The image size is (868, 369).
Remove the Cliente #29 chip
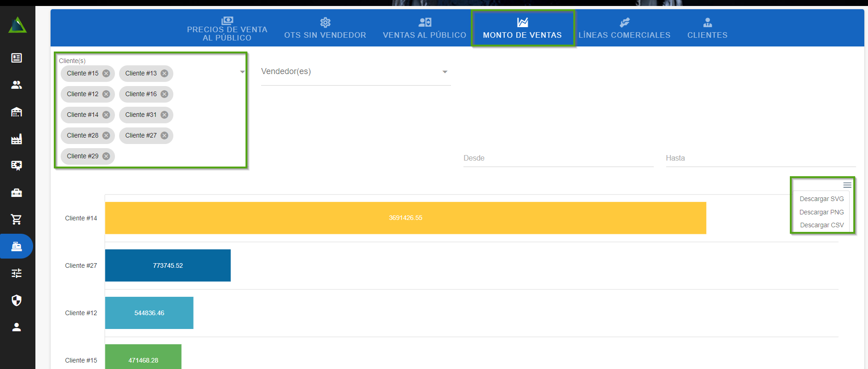click(106, 156)
